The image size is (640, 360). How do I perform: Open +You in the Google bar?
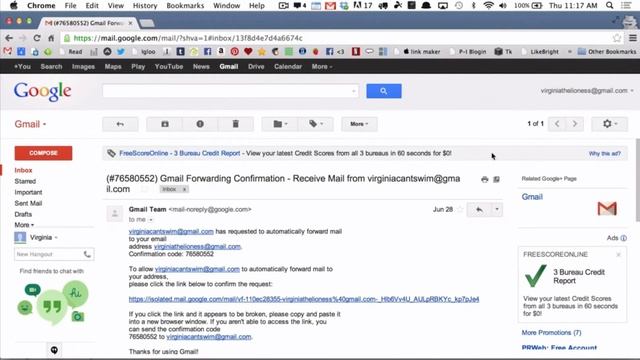tap(22, 67)
